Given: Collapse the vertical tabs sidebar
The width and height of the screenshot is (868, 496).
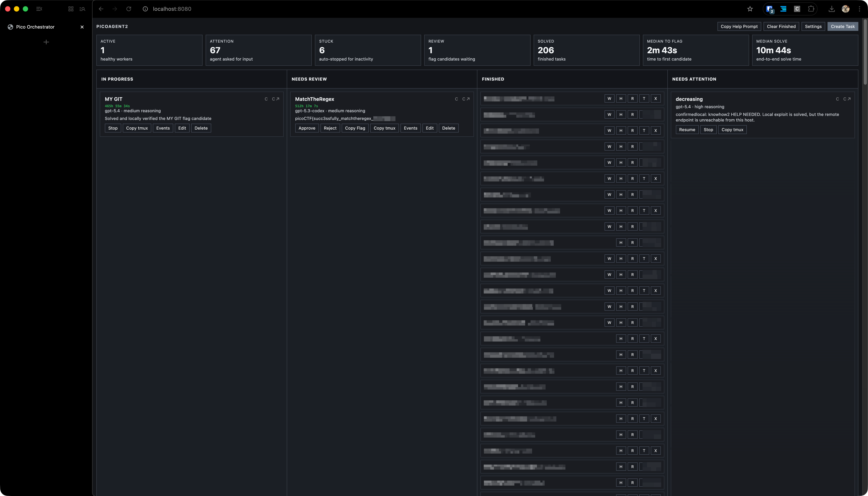Looking at the screenshot, I should pyautogui.click(x=39, y=9).
